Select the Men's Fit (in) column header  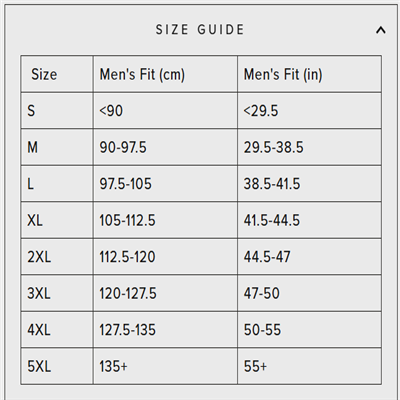click(283, 74)
